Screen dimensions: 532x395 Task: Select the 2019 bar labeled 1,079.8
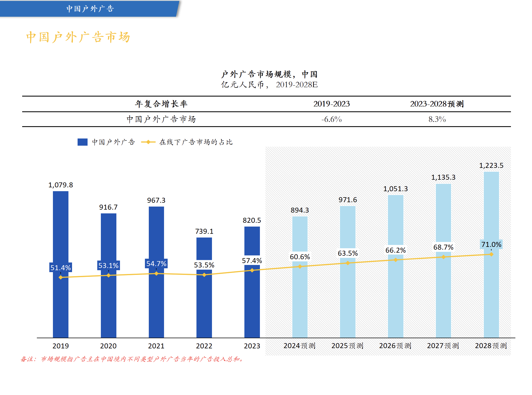(x=61, y=264)
